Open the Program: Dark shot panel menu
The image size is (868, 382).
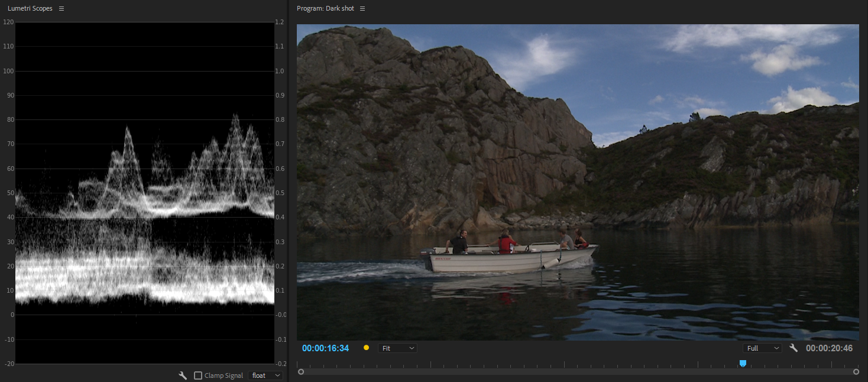click(362, 9)
